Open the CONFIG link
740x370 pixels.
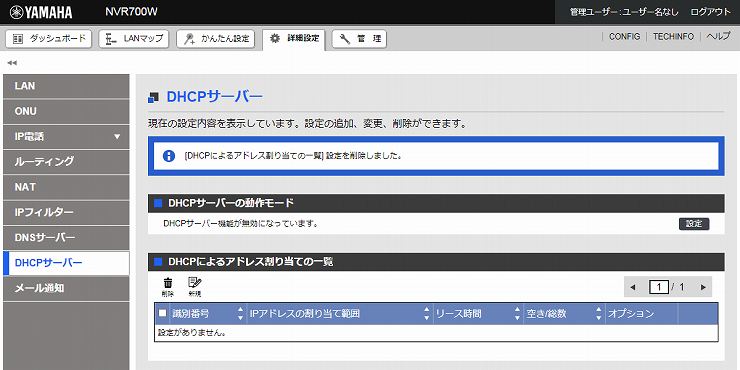click(x=624, y=36)
